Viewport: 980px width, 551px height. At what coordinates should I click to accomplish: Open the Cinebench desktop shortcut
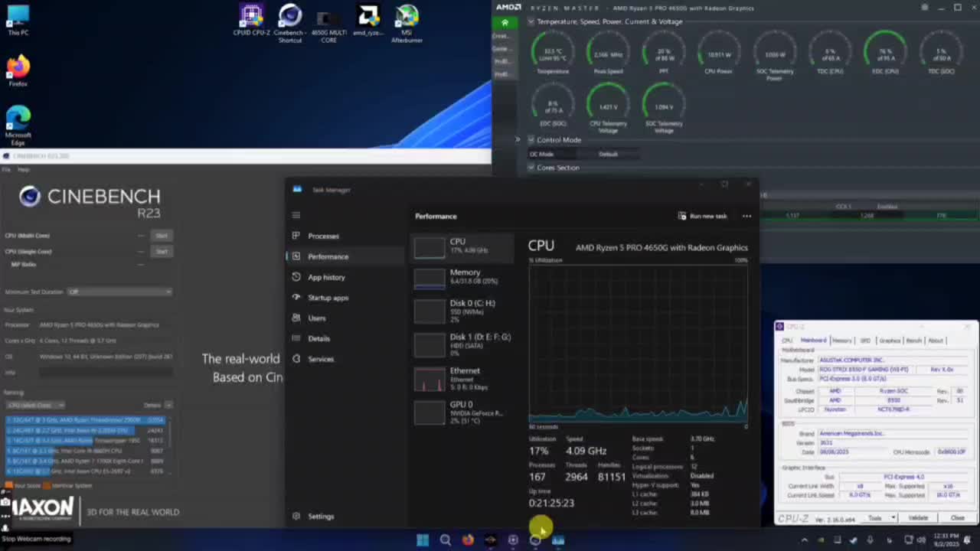coord(289,18)
